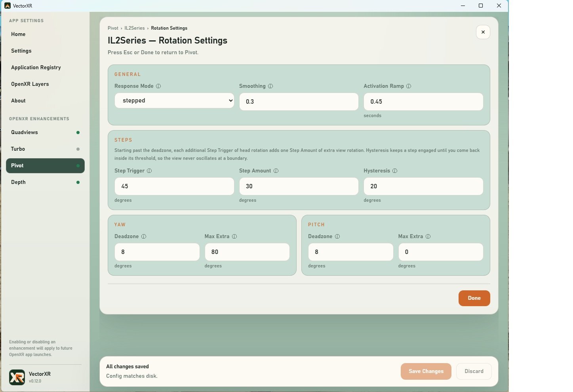Click the Pitch Max Extra input field

click(x=441, y=252)
